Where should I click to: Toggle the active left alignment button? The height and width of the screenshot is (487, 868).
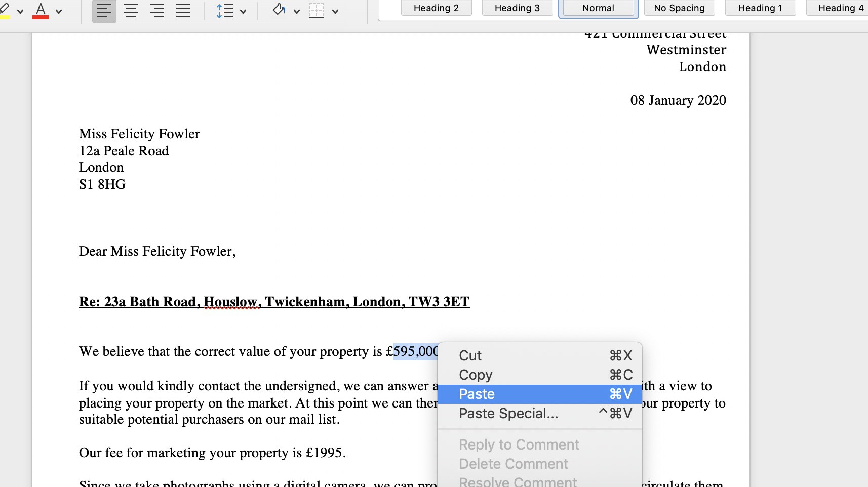104,11
